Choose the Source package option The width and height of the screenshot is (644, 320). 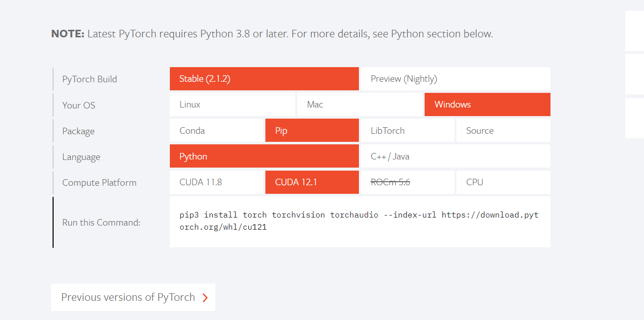click(x=503, y=130)
